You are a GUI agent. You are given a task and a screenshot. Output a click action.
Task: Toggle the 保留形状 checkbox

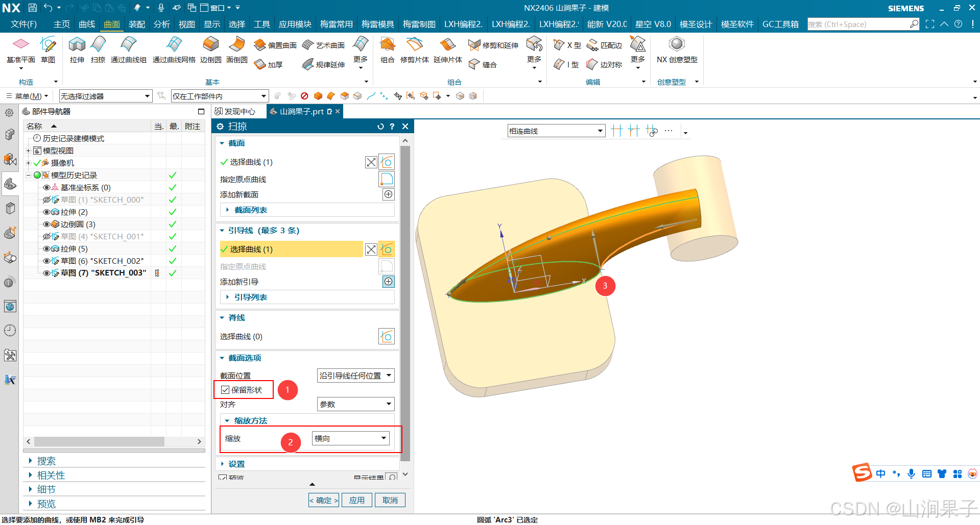click(225, 390)
